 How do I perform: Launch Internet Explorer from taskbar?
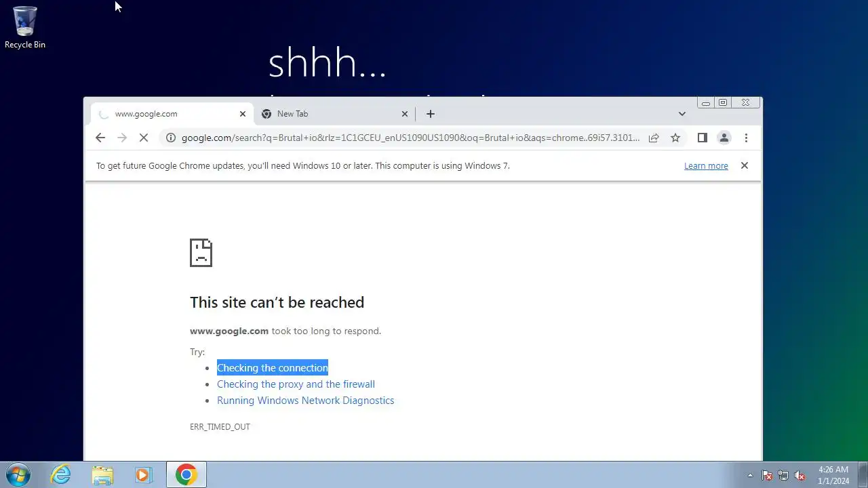(x=61, y=474)
